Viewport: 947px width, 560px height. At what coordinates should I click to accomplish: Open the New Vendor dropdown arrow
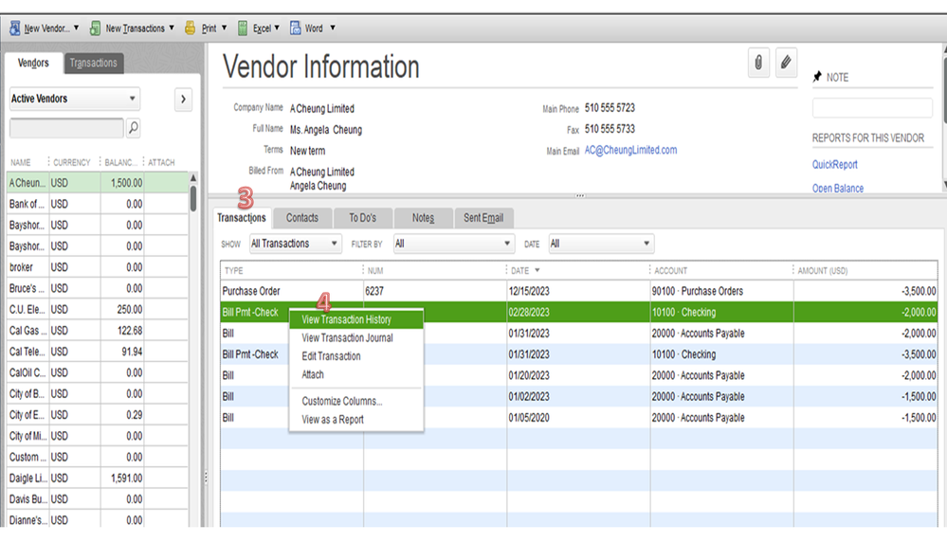76,27
